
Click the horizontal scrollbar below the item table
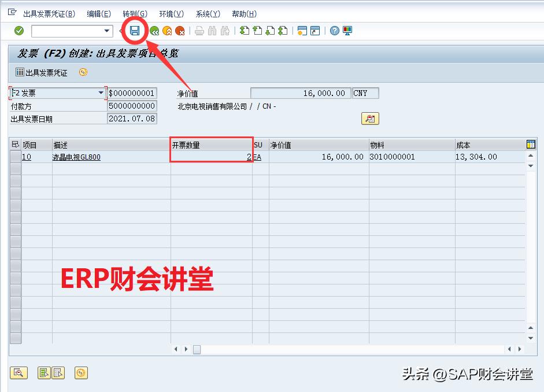(x=197, y=349)
